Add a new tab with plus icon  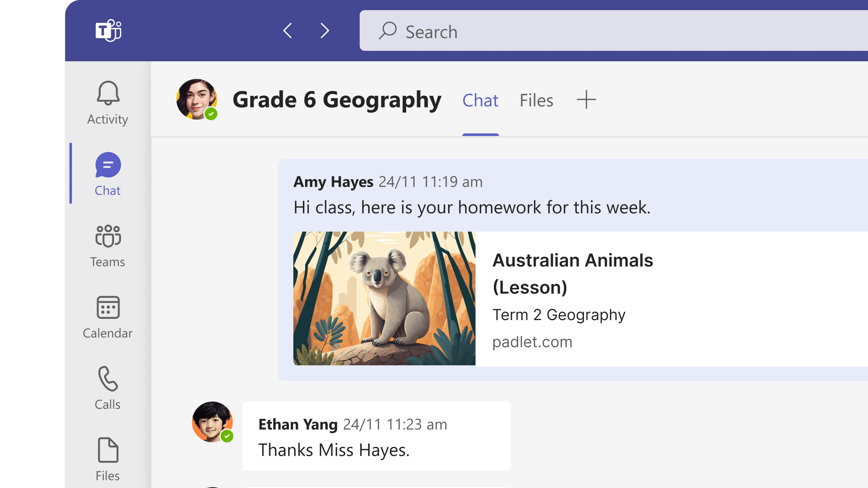[x=586, y=100]
